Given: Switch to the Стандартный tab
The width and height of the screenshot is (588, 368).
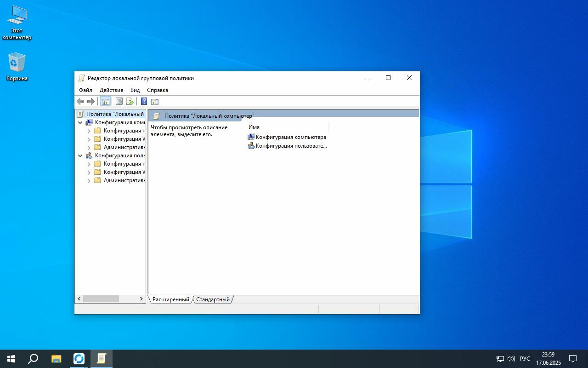Looking at the screenshot, I should coord(213,299).
